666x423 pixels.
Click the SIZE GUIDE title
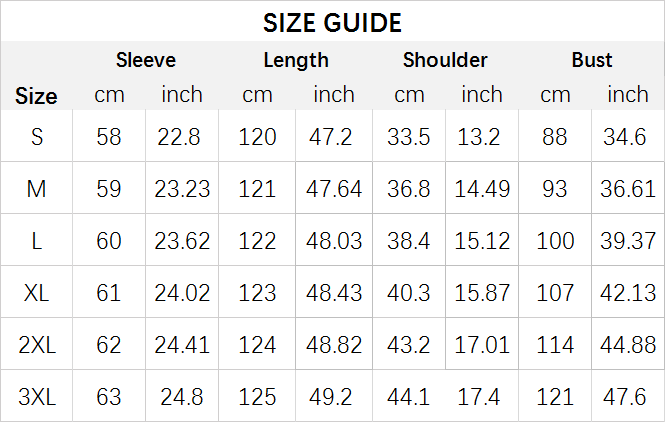332,23
